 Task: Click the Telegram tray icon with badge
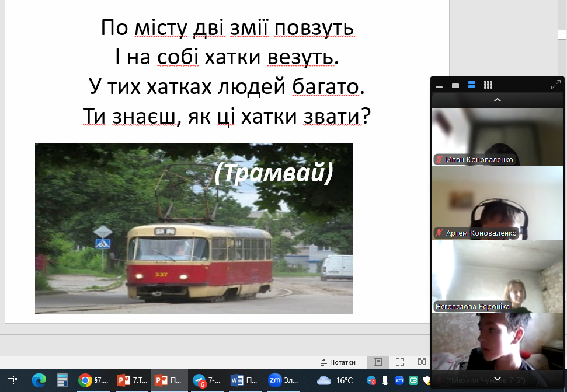click(x=371, y=380)
